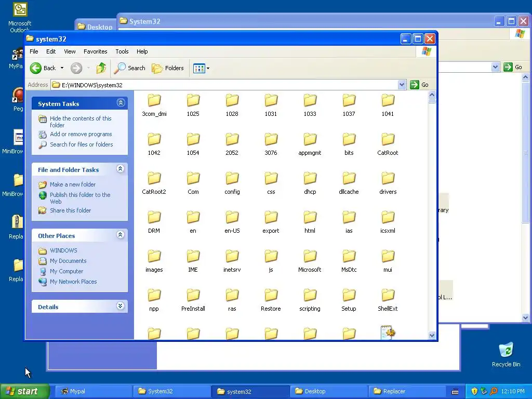Screen dimensions: 532x399
Task: Collapse the System Tasks panel
Action: 121,103
